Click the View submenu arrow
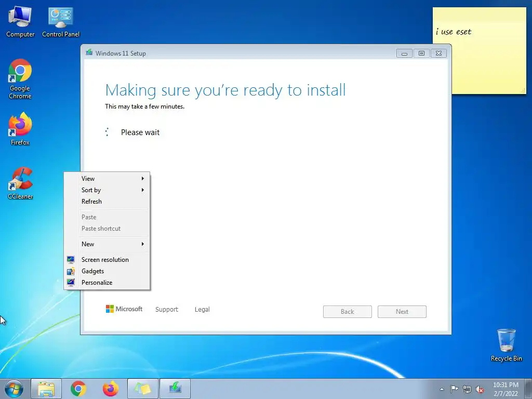 143,179
